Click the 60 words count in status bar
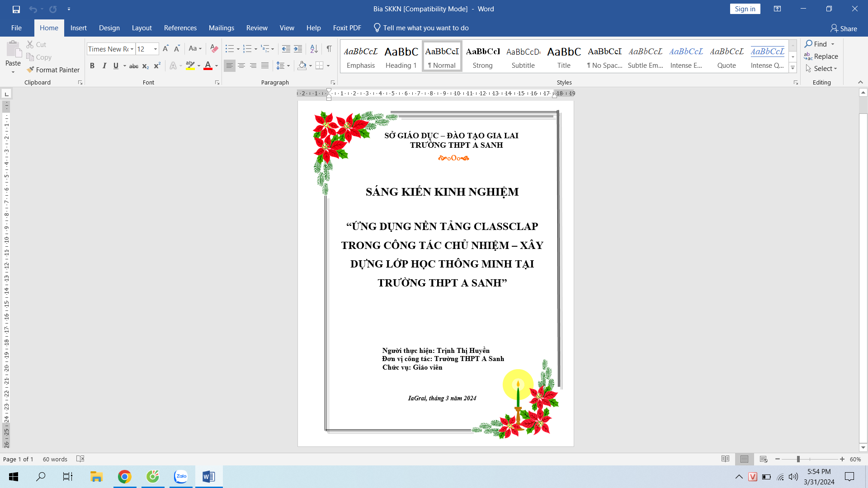The width and height of the screenshot is (868, 488). (x=55, y=459)
